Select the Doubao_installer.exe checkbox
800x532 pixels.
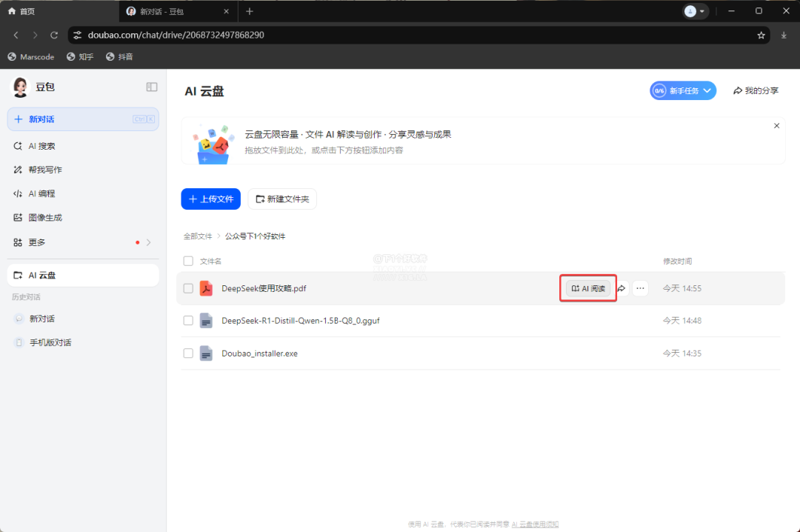coord(188,353)
